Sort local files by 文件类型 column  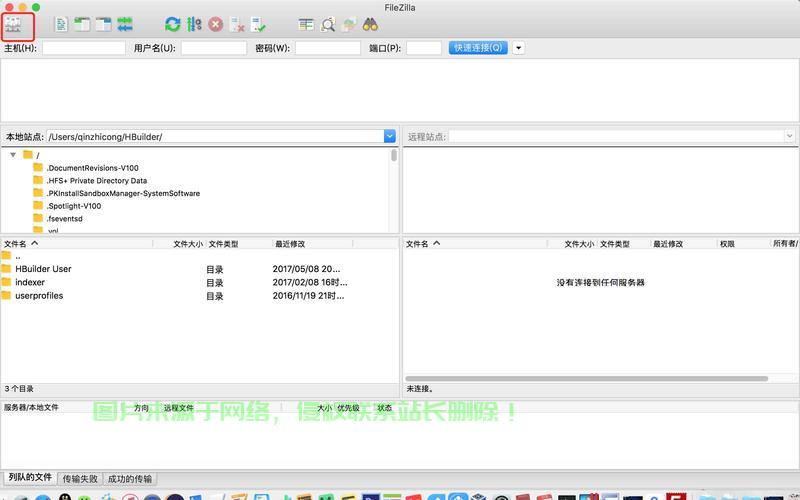(x=239, y=244)
